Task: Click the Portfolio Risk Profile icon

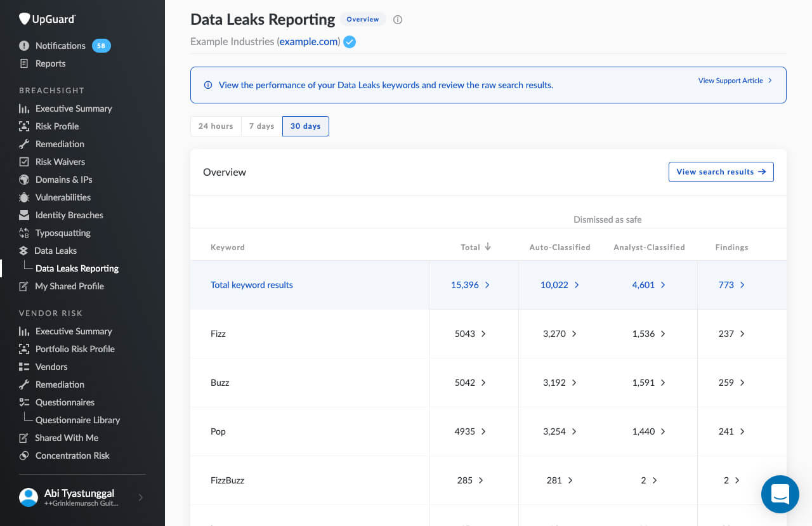Action: pos(24,349)
